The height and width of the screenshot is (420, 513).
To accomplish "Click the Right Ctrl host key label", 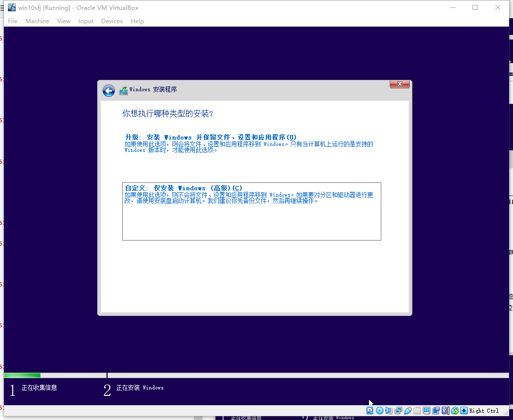I will click(x=484, y=411).
